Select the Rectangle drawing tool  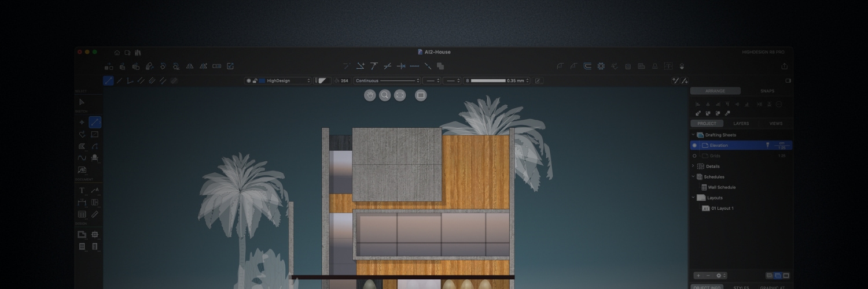95,134
